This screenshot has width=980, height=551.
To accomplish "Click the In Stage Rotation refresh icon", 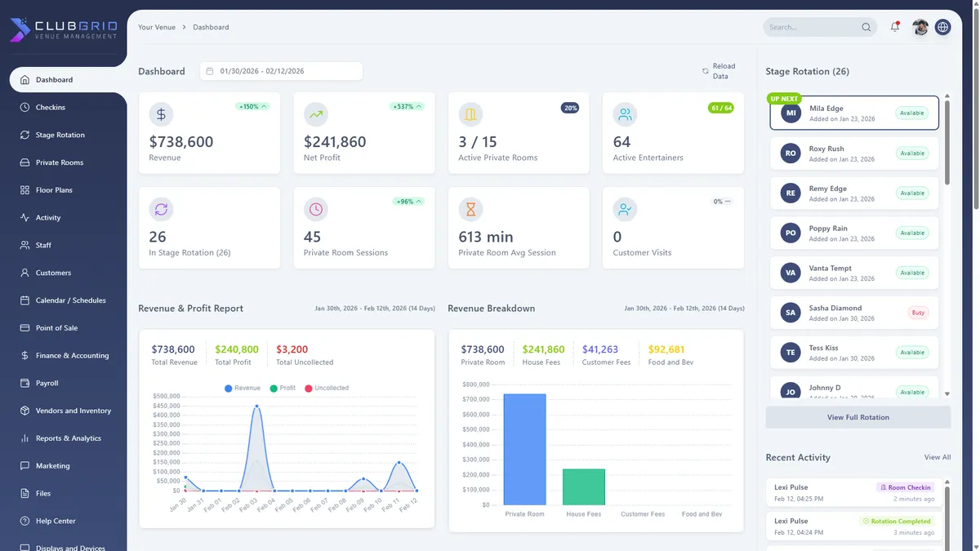I will (161, 210).
